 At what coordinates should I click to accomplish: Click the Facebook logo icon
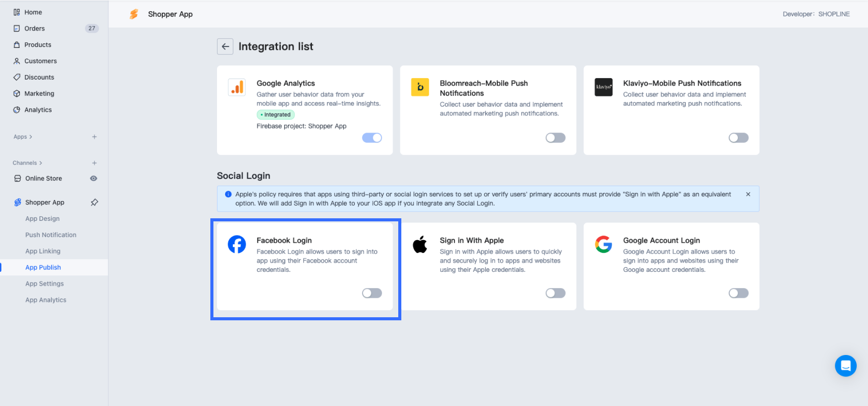(x=237, y=244)
